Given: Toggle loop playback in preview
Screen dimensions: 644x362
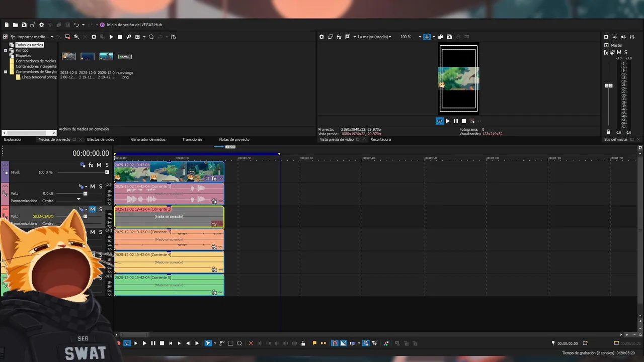Looking at the screenshot, I should point(439,121).
